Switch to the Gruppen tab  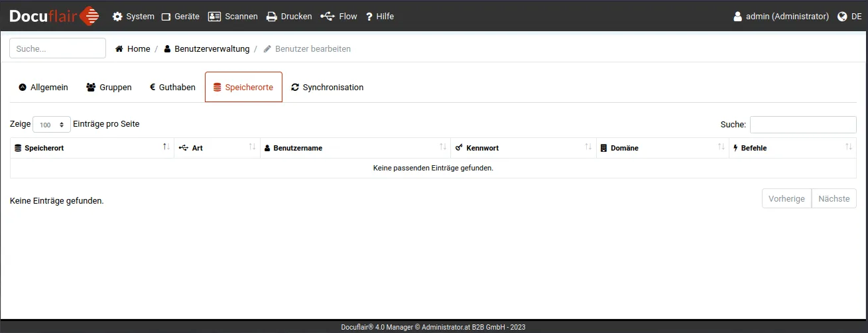(x=109, y=88)
